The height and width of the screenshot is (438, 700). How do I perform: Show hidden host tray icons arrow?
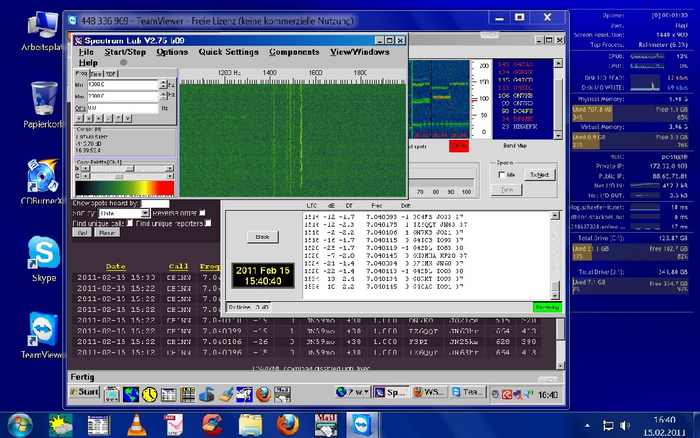coord(588,426)
